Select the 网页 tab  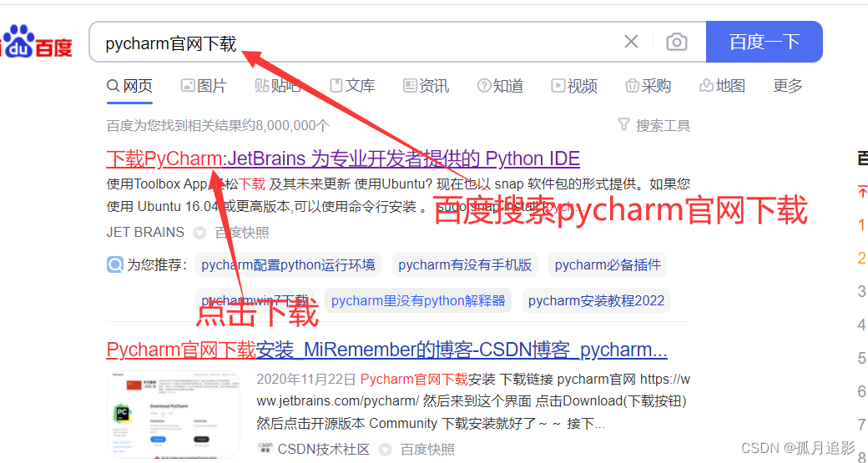tap(129, 86)
